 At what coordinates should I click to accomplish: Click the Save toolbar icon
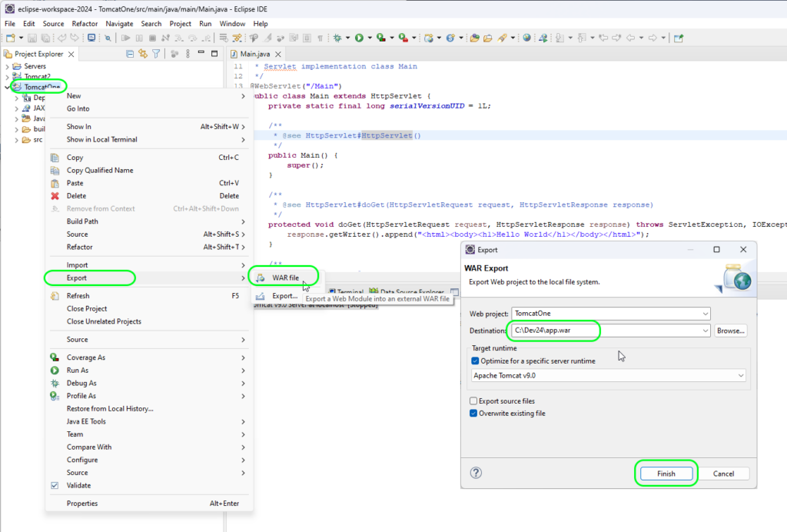32,38
